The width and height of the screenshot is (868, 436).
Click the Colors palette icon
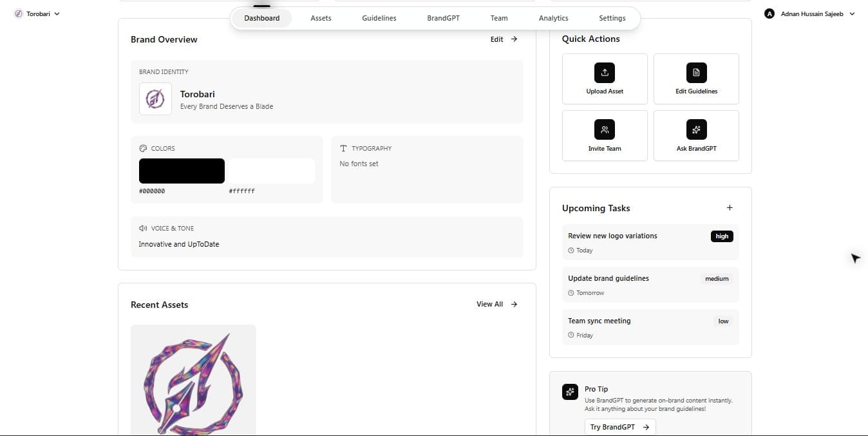coord(142,147)
